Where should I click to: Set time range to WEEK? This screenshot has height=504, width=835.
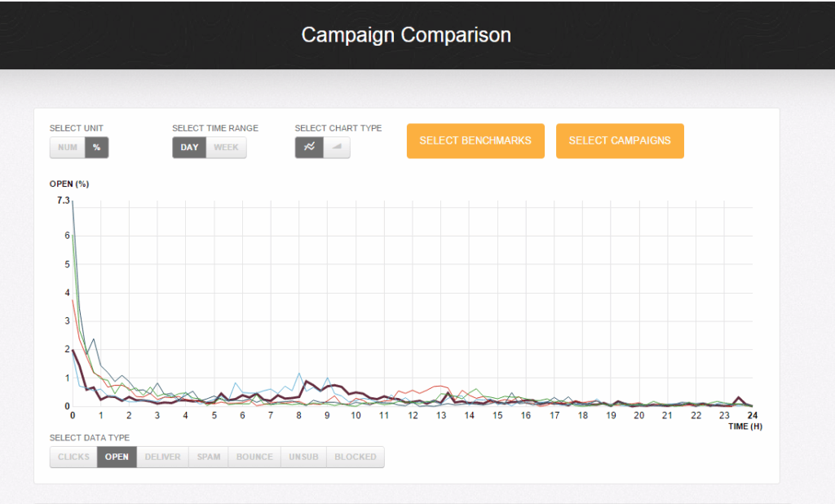tap(226, 148)
